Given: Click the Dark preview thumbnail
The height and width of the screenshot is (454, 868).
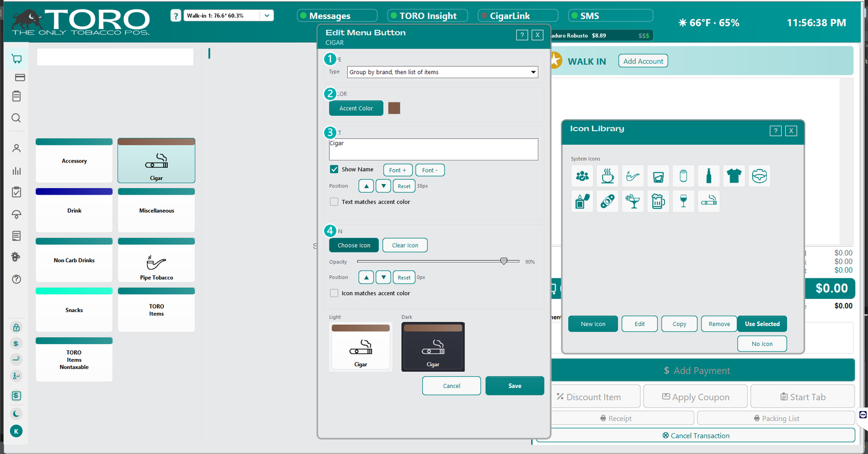Looking at the screenshot, I should [x=433, y=346].
